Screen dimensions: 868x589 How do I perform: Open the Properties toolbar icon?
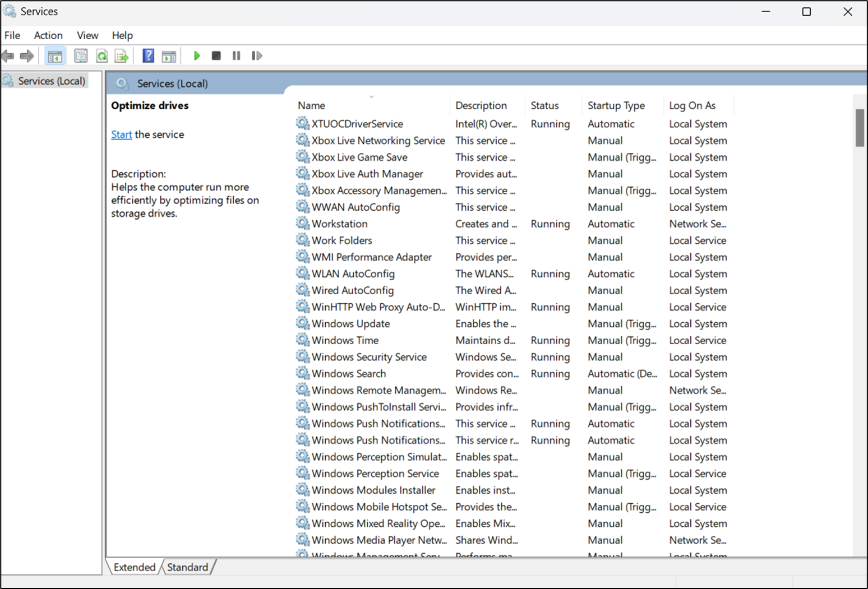click(81, 56)
